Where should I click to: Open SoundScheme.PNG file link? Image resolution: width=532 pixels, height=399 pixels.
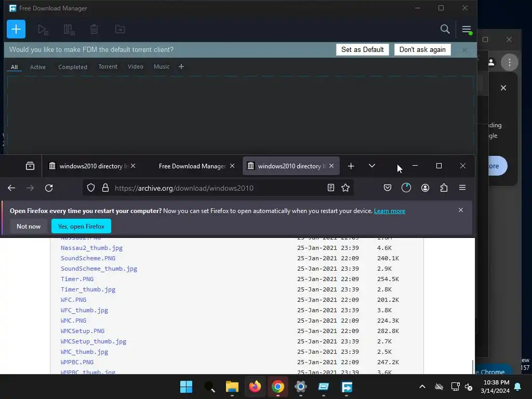88,258
